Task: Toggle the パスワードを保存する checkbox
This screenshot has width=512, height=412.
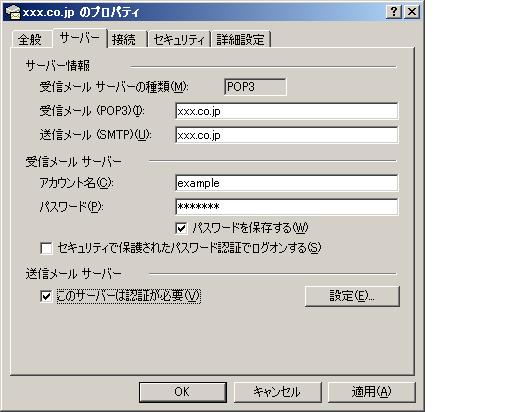Action: [x=181, y=228]
